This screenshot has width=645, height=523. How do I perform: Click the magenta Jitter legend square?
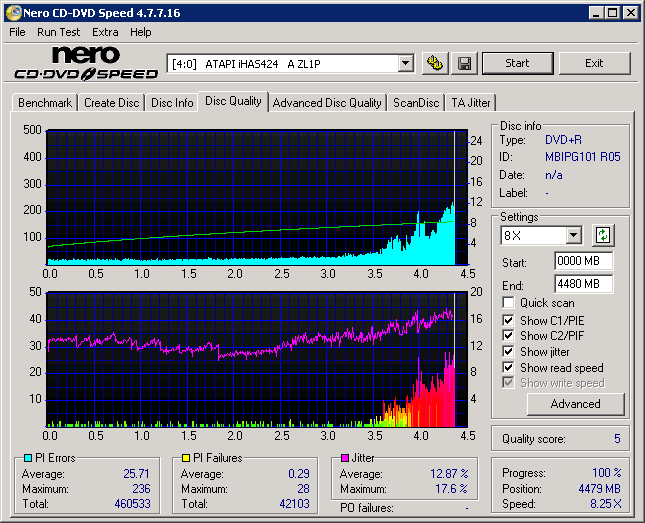(x=345, y=458)
